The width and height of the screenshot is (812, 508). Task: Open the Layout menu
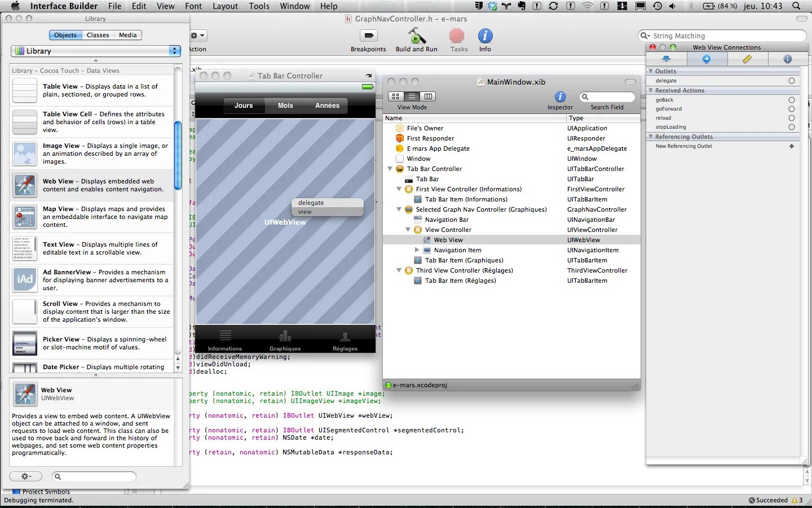[225, 6]
